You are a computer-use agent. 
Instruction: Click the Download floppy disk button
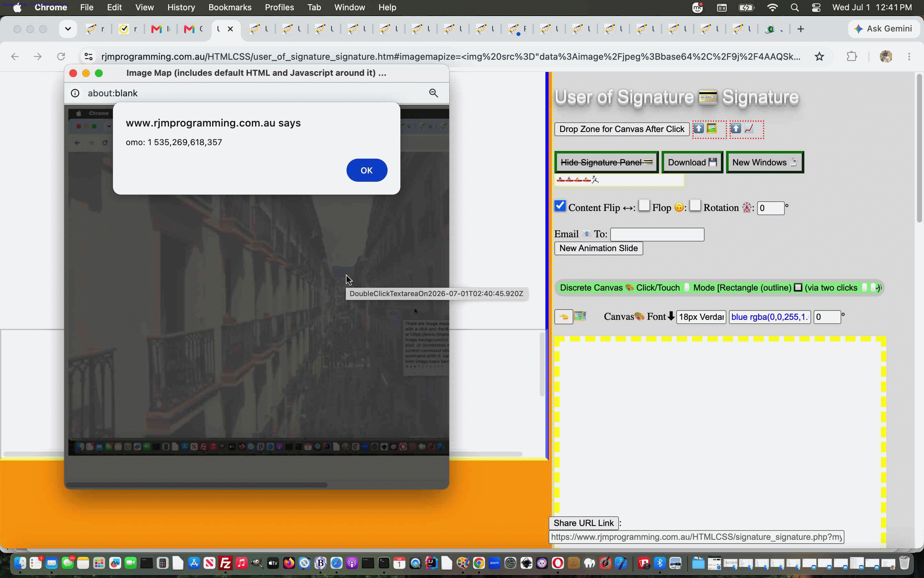coord(692,162)
